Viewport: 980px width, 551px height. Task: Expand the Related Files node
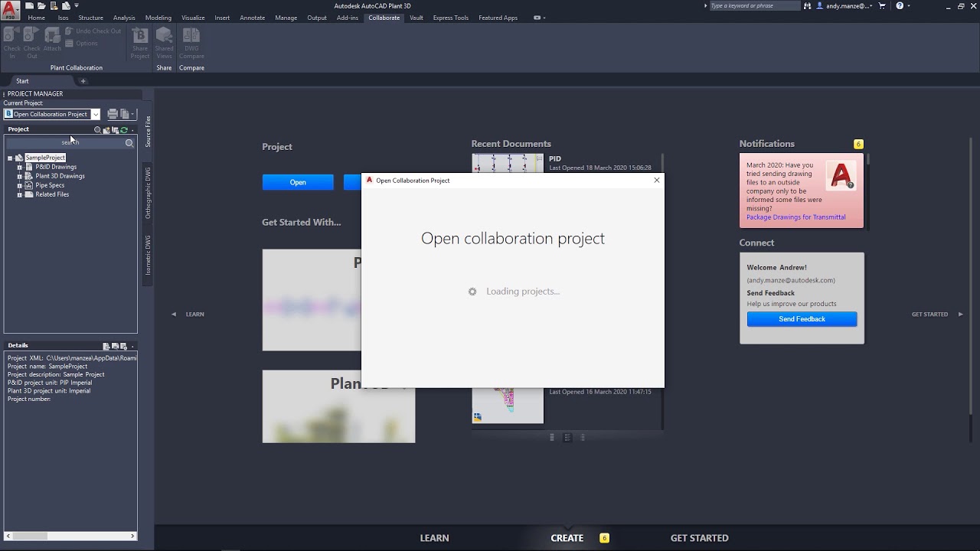click(20, 194)
